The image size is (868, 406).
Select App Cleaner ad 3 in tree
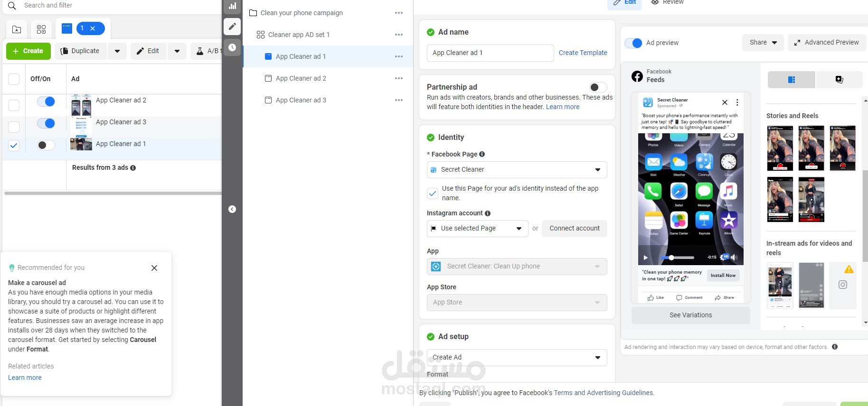pos(301,100)
